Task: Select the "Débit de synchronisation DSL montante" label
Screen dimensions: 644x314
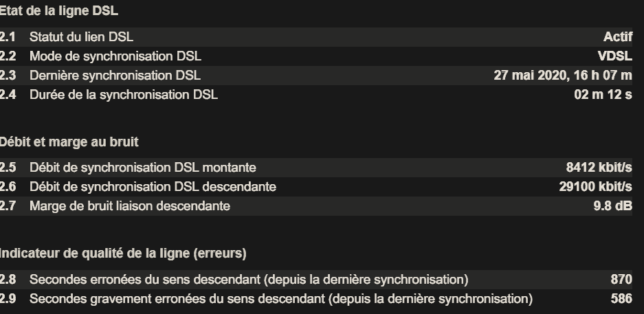Action: 143,167
